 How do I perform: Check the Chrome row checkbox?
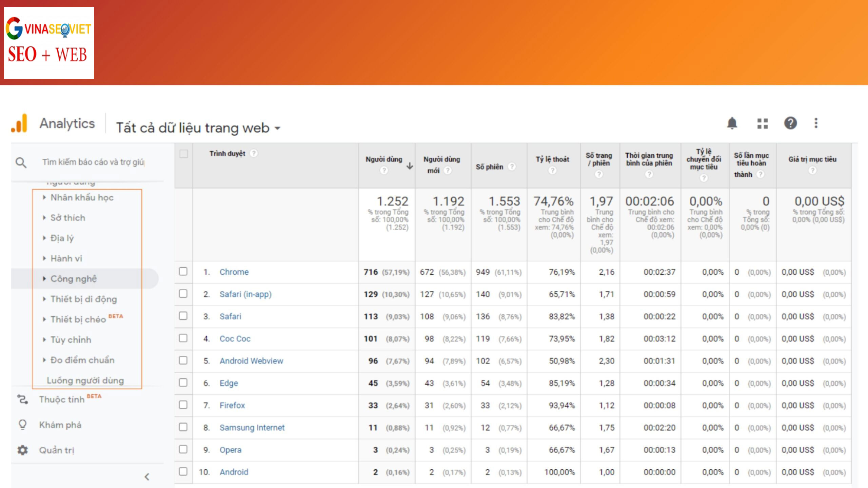coord(183,271)
